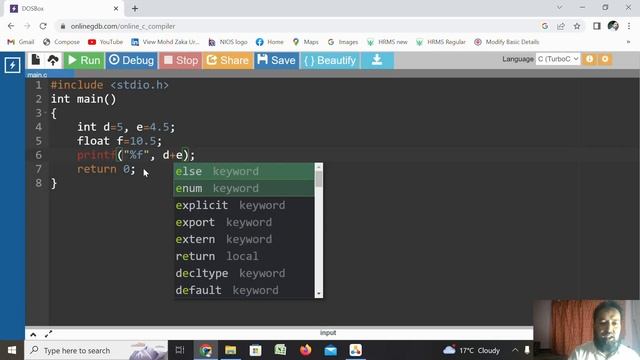Download the code using the download icon
This screenshot has width=640, height=360.
(377, 60)
